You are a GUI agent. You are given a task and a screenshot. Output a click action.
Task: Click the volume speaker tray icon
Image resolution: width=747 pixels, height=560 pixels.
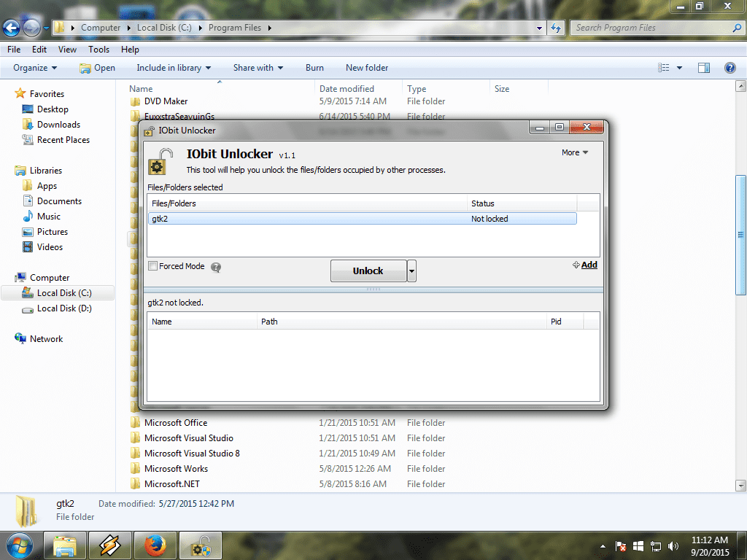point(673,546)
